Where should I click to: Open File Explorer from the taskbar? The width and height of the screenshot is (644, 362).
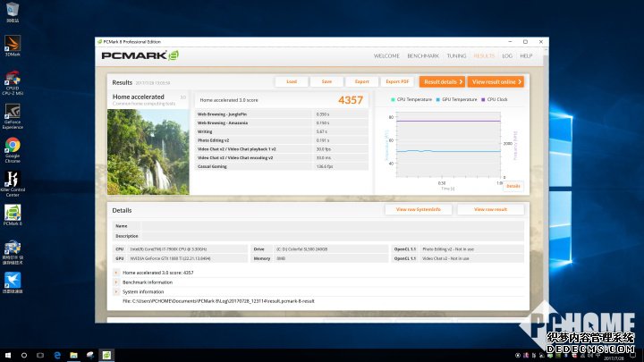coord(73,355)
